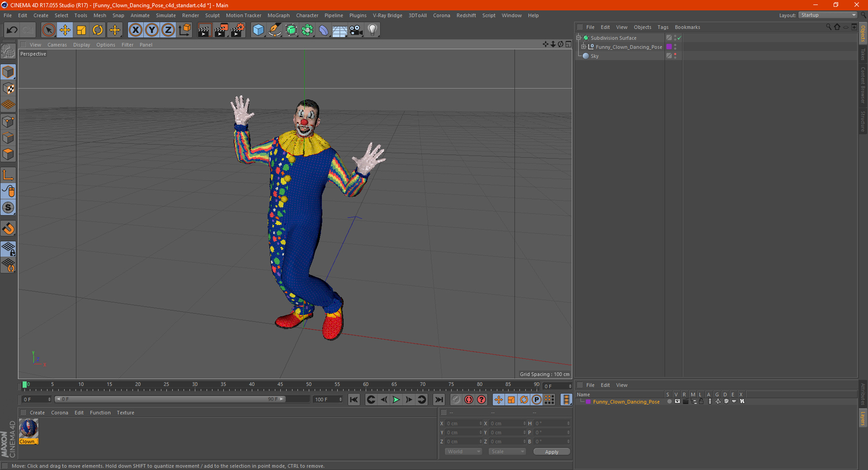868x470 pixels.
Task: Open the MoGraph menu
Action: 278,15
